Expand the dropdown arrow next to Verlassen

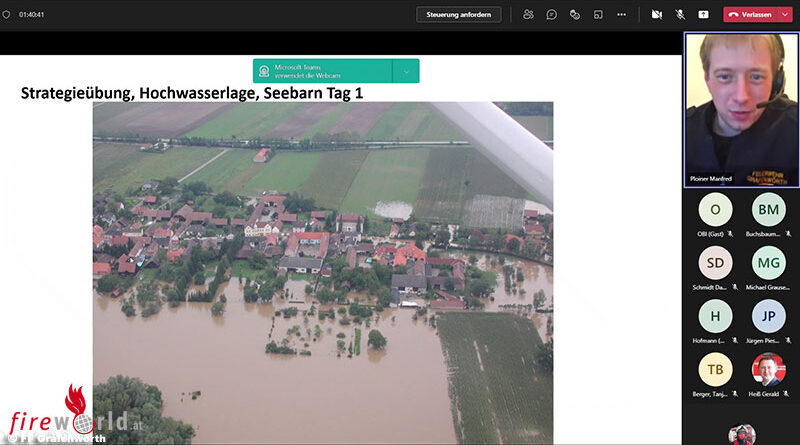785,15
